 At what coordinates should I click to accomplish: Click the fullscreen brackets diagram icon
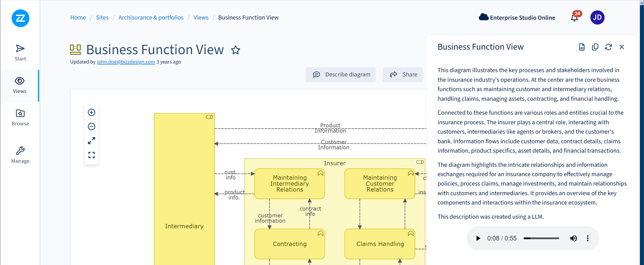click(x=91, y=155)
